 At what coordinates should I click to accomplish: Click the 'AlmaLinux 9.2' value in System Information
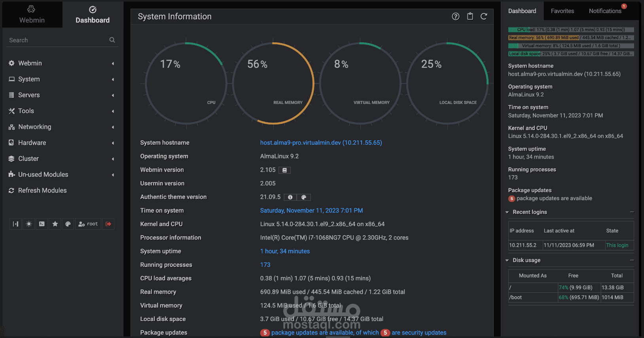click(x=279, y=157)
